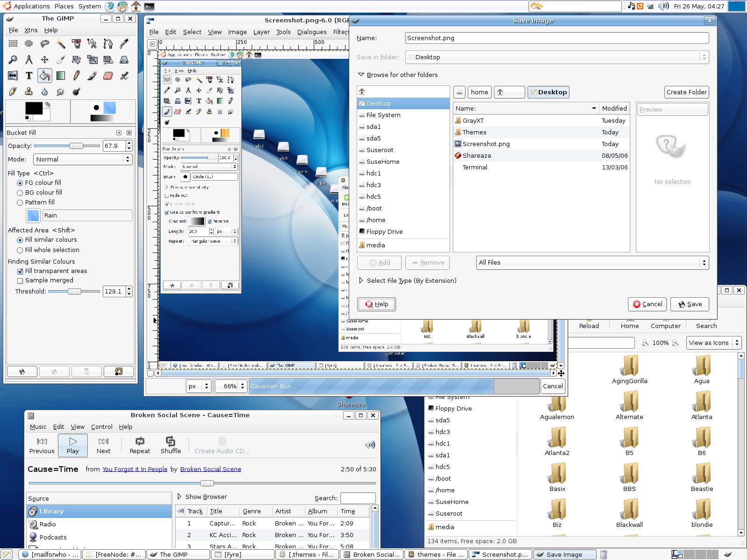Expand Show Browser in music player
This screenshot has height=560, width=747.
click(202, 497)
